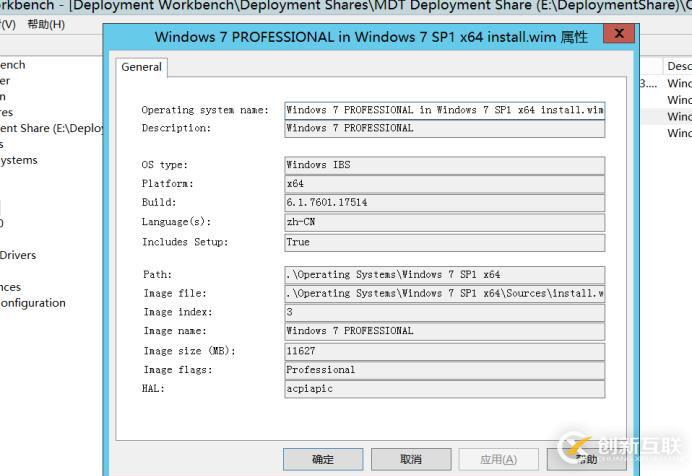
Task: Select the General tab
Action: (141, 67)
